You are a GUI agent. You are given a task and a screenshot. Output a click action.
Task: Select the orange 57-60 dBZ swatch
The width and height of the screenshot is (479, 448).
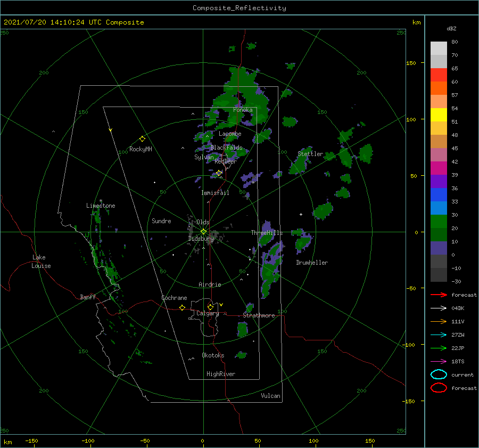439,88
